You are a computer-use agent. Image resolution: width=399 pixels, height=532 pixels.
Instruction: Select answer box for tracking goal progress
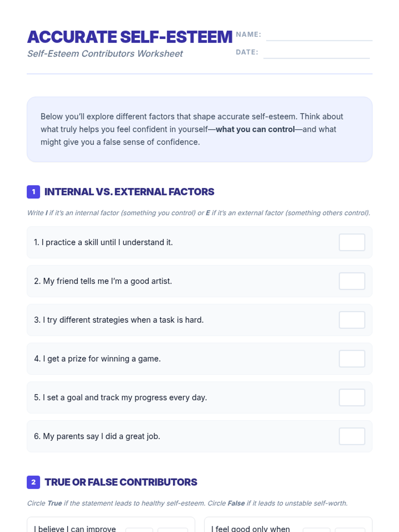coord(352,398)
